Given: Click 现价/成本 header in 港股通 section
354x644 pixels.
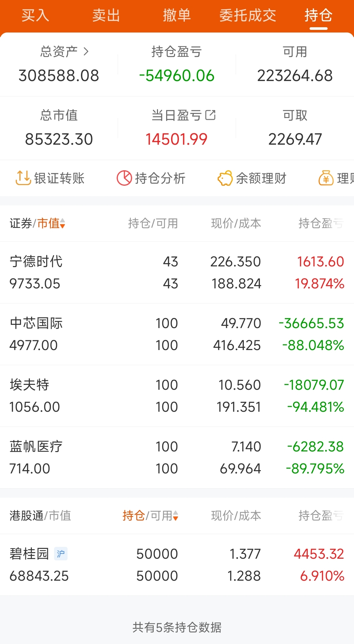Looking at the screenshot, I should pos(236,516).
